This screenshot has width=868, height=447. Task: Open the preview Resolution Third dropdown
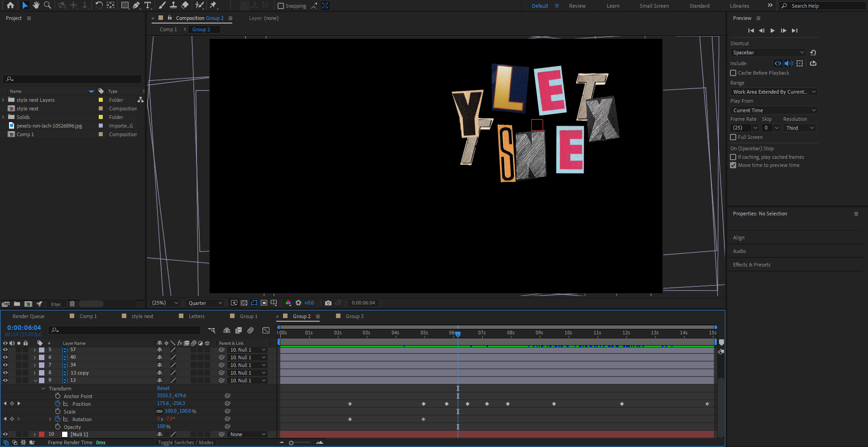(799, 128)
